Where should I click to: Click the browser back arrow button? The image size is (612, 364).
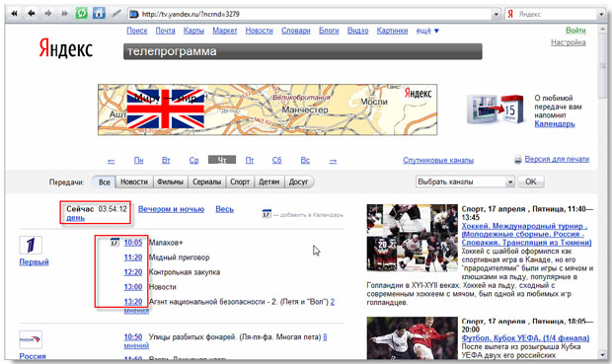click(x=32, y=14)
